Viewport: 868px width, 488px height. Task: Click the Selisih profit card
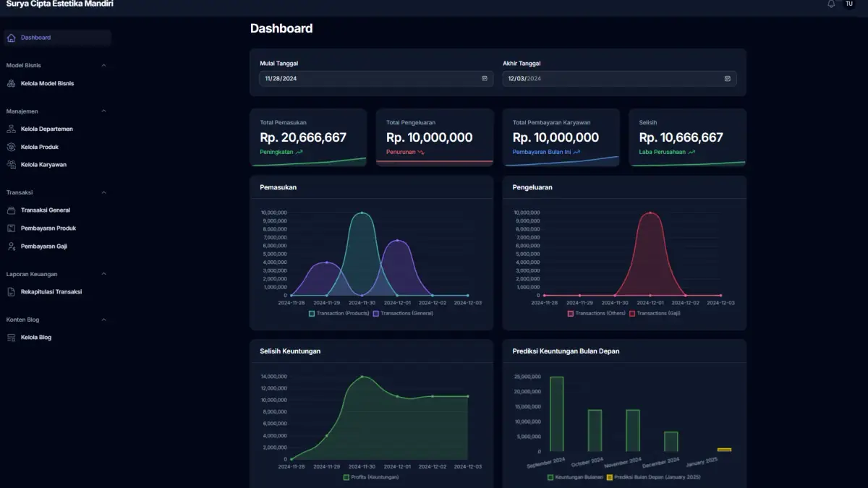pyautogui.click(x=687, y=137)
